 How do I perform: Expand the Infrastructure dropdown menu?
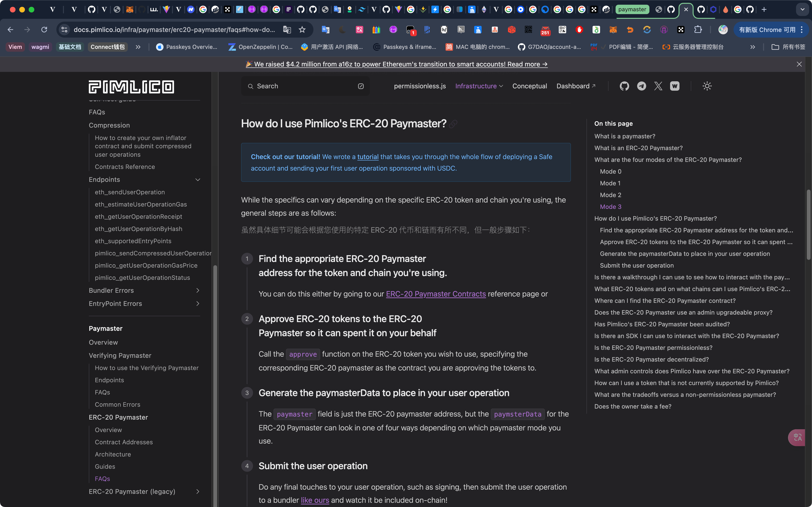point(479,86)
